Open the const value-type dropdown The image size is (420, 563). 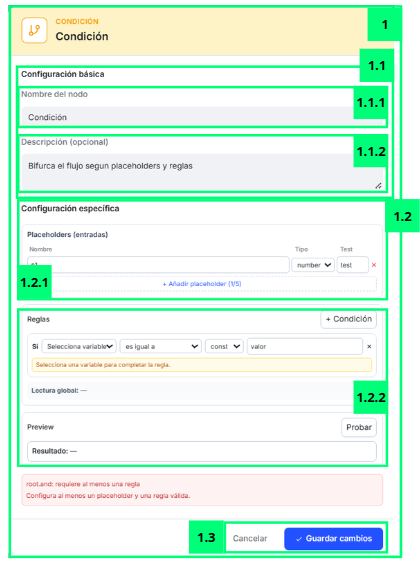(224, 346)
